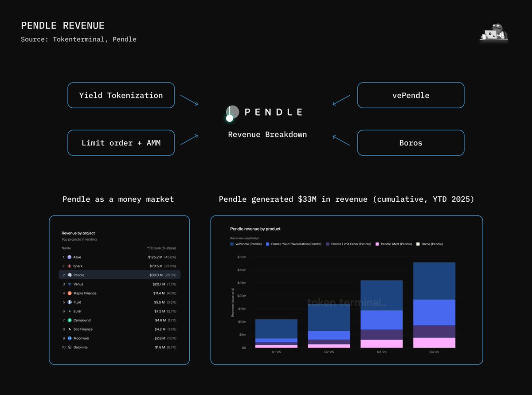Click the Q1 '25 axis label
This screenshot has width=532, height=395.
coord(276,352)
